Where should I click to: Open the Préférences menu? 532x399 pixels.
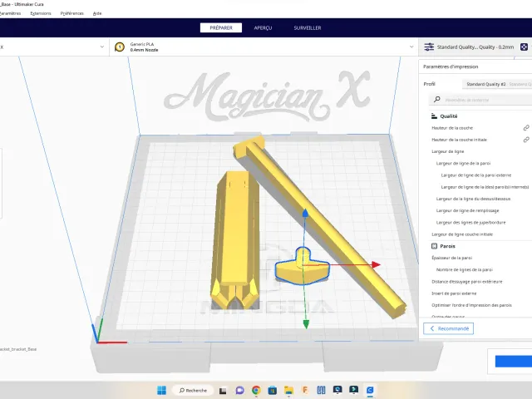coord(72,13)
